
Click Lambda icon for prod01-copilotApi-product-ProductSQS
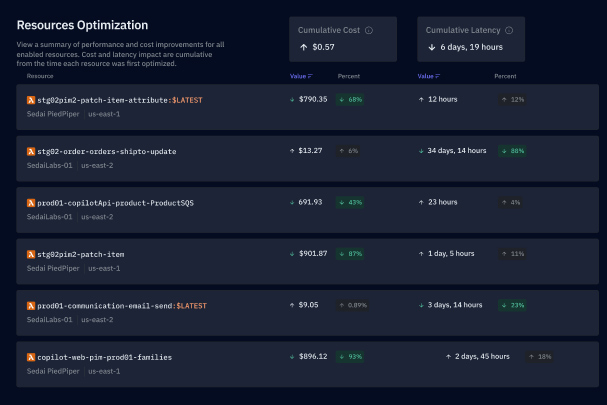(31, 202)
